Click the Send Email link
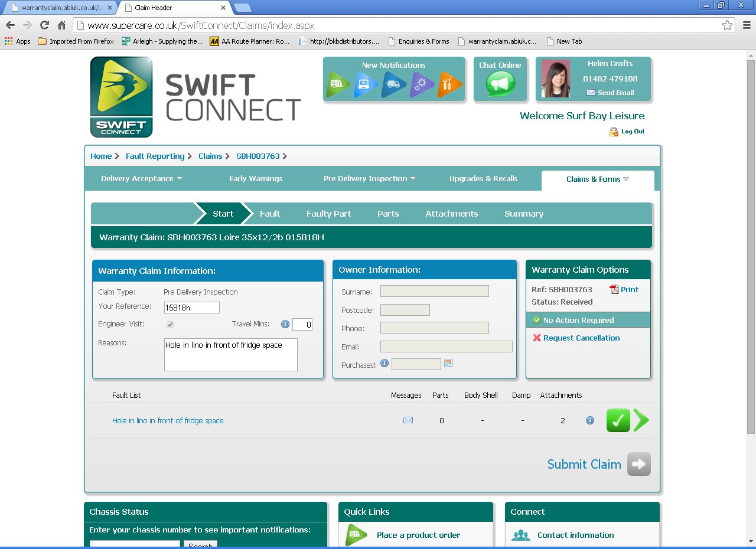756x549 pixels. (x=615, y=93)
